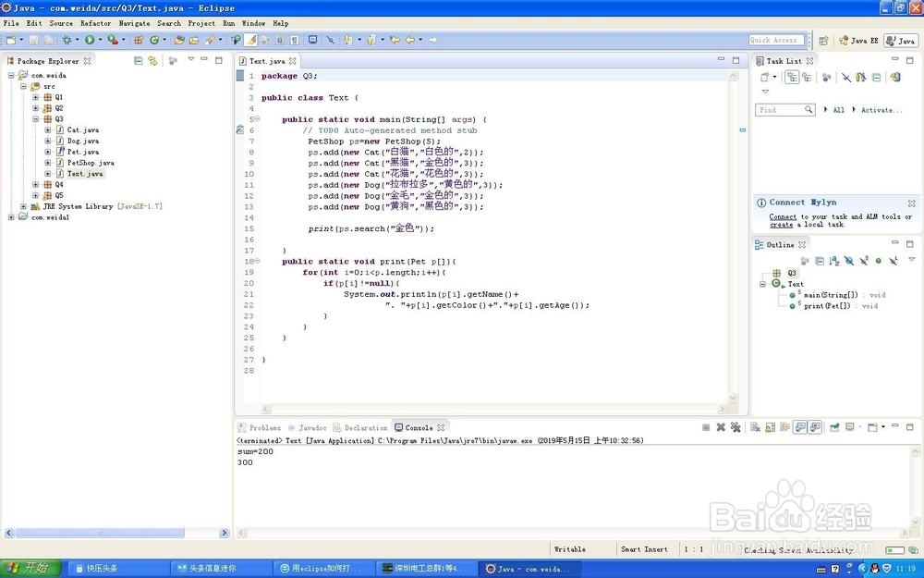The height and width of the screenshot is (578, 924).
Task: Open the Navigate menu
Action: (x=134, y=24)
